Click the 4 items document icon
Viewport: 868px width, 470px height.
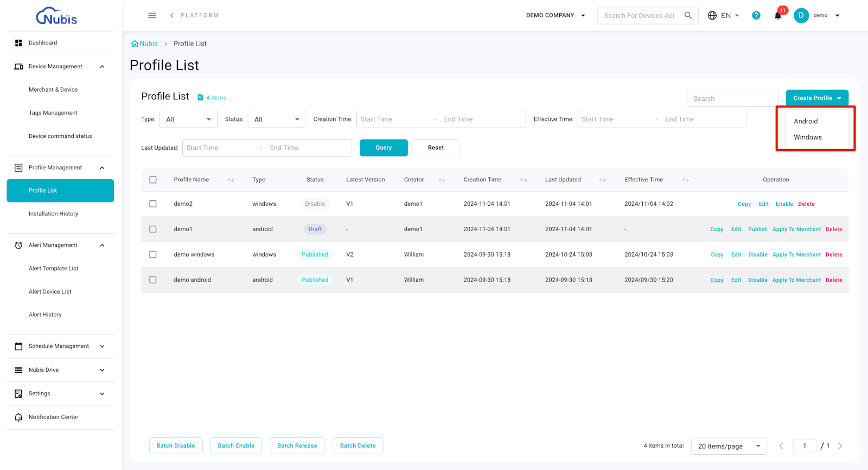tap(200, 98)
